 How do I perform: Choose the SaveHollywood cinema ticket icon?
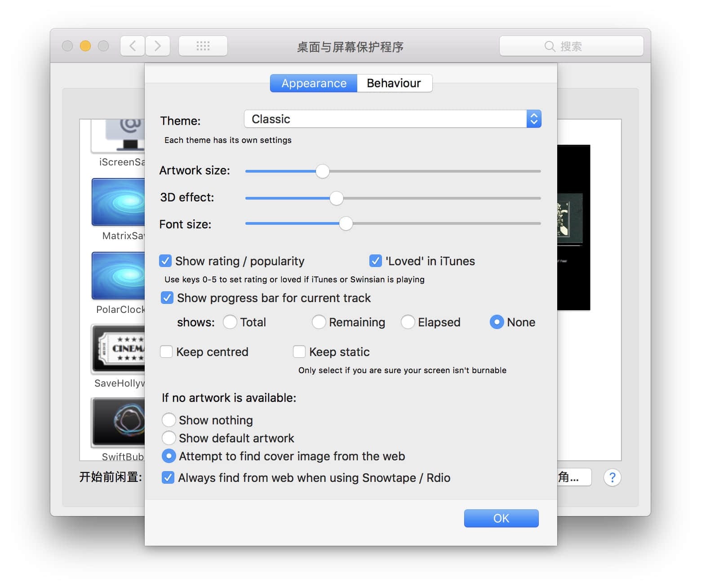click(x=119, y=349)
